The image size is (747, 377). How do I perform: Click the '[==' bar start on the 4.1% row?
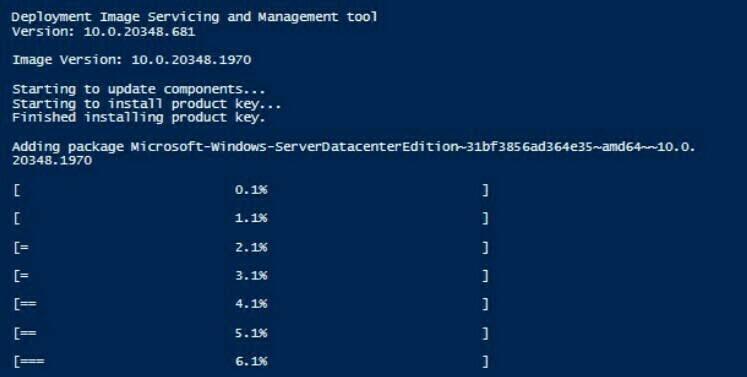25,304
